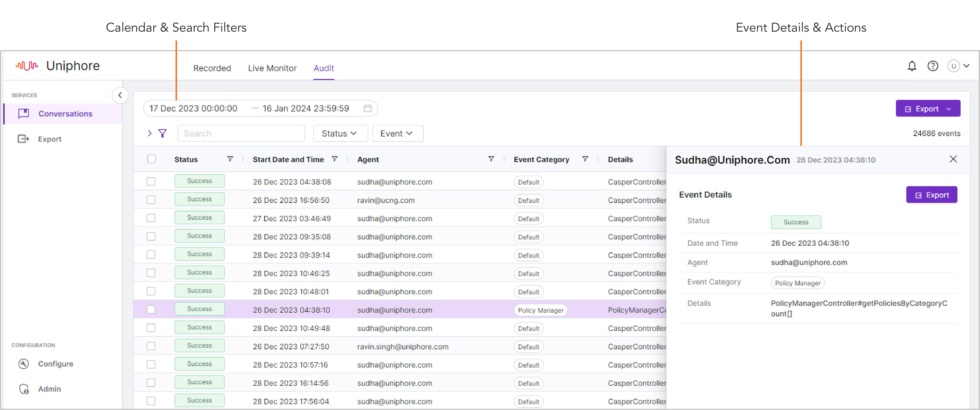
Task: Click the Sudha@Uniphore.Com panel title
Action: pos(732,160)
